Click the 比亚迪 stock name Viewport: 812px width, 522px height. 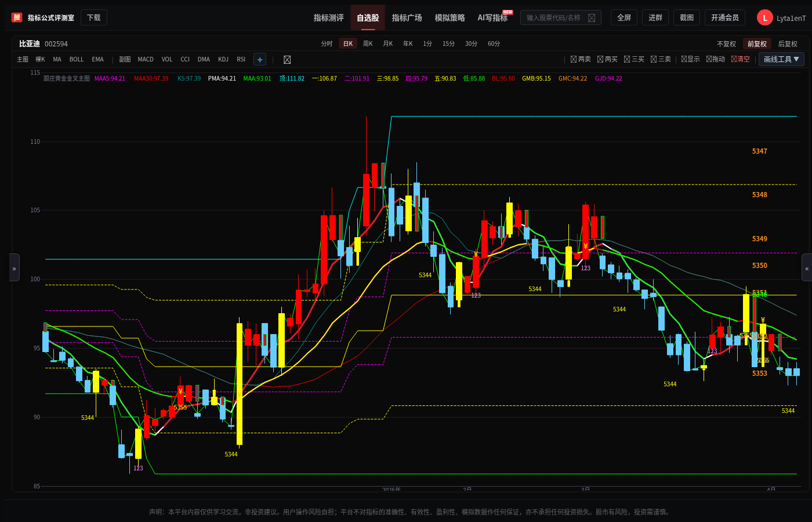pyautogui.click(x=30, y=44)
